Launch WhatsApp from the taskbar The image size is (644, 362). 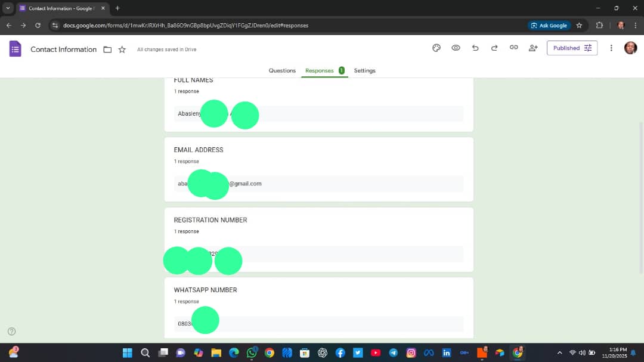(252, 352)
